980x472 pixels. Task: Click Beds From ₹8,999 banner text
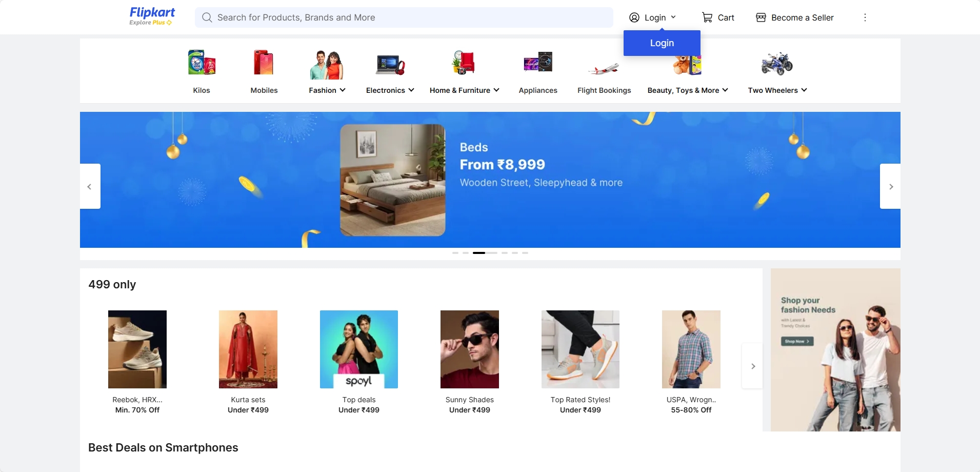tap(502, 156)
